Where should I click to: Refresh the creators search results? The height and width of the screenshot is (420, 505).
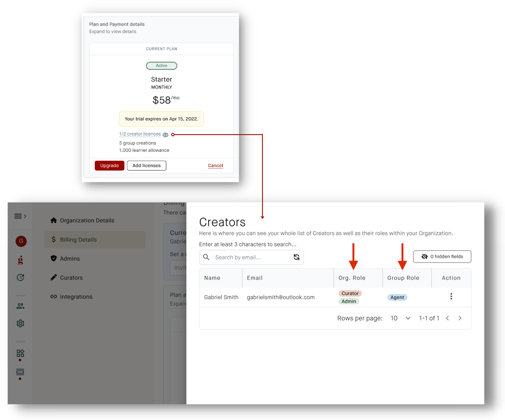297,257
